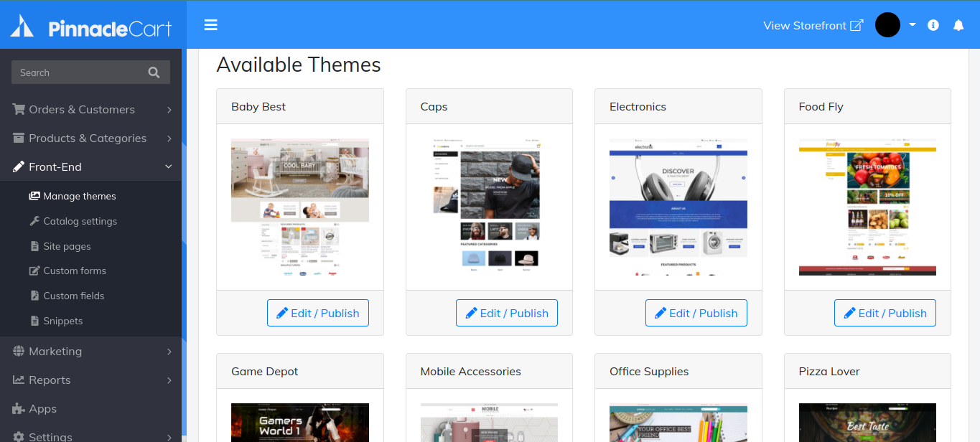
Task: Click the Catalog settings wrench icon
Action: (x=34, y=221)
